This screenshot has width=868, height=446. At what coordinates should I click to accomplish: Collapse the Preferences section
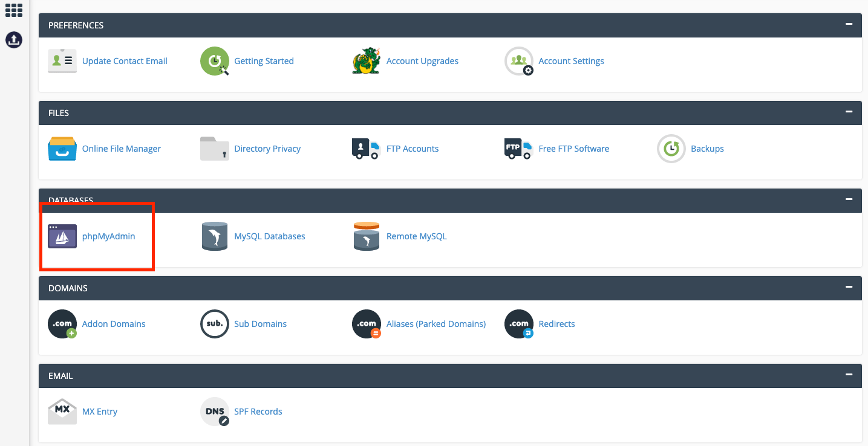[849, 25]
